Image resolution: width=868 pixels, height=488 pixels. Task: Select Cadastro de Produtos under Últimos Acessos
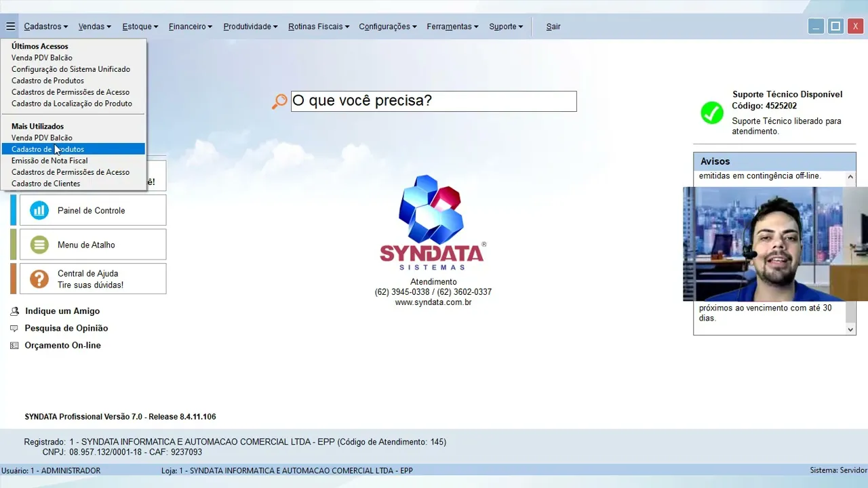[47, 81]
